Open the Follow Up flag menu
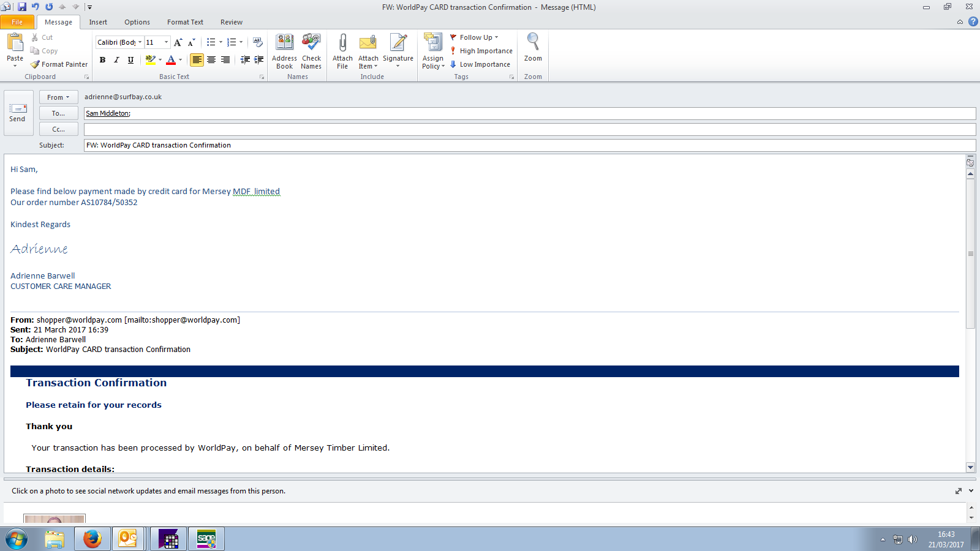 (x=474, y=37)
